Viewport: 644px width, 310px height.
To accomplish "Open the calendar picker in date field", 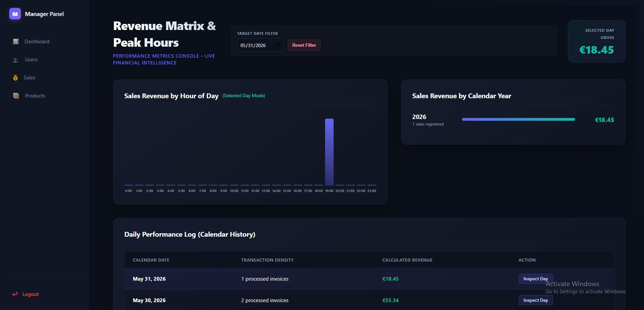I will [278, 45].
